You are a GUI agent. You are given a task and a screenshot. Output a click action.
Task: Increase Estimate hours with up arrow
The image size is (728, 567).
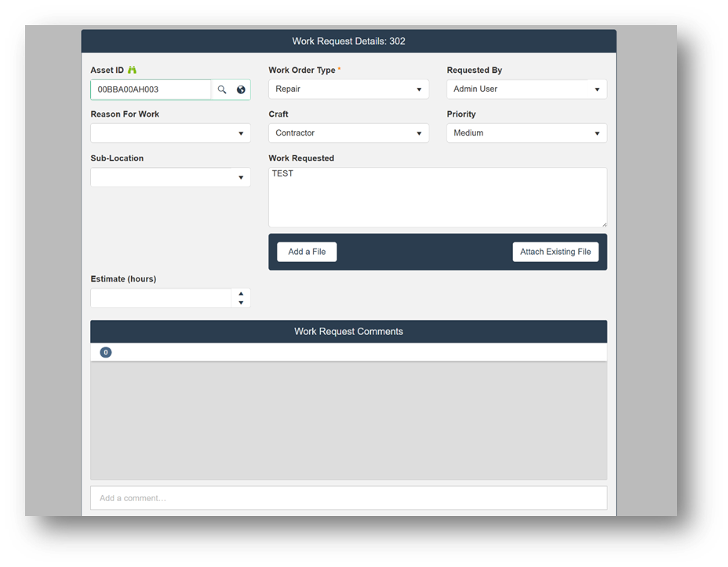[241, 294]
